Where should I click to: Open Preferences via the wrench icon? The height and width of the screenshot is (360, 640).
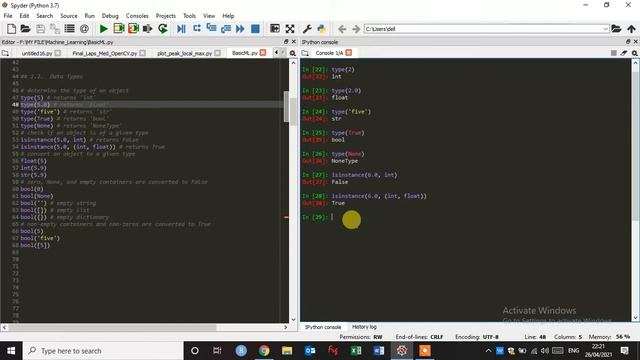pos(307,29)
